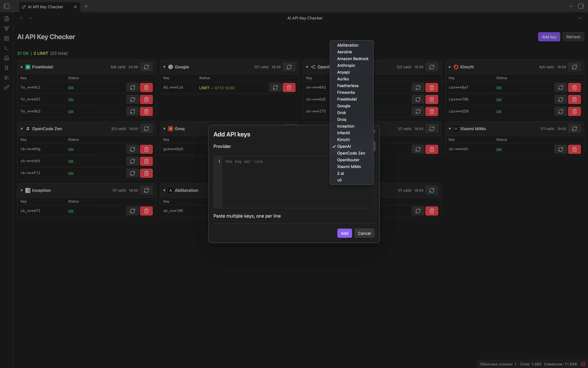The image size is (588, 368).
Task: Delete the cas***786 Kimchi key
Action: click(574, 99)
